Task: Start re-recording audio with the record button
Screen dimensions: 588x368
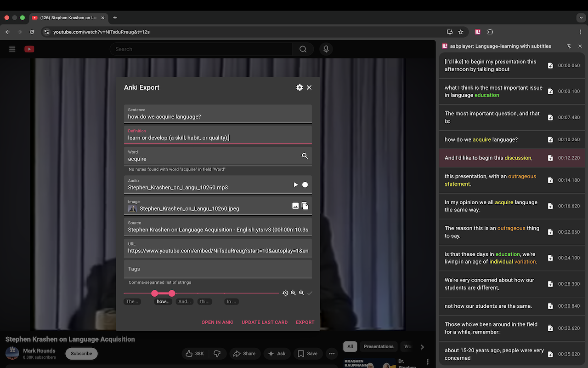Action: coord(305,184)
